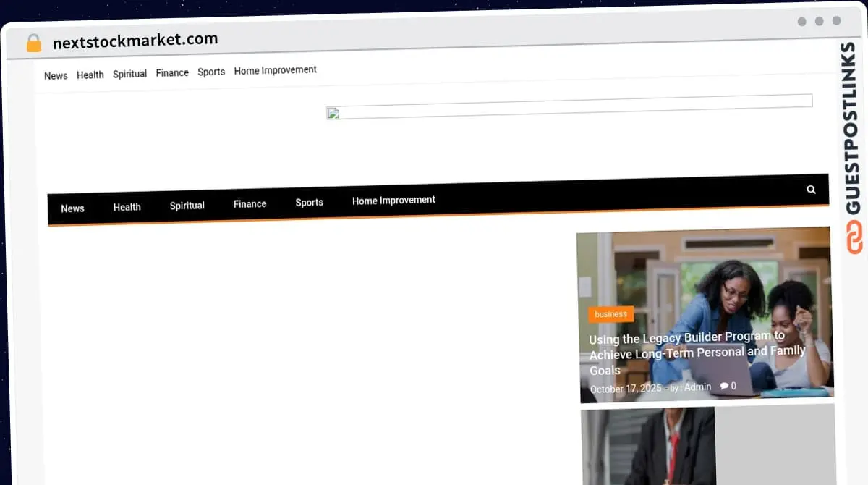The width and height of the screenshot is (868, 485).
Task: Click the comment count 0
Action: 733,387
